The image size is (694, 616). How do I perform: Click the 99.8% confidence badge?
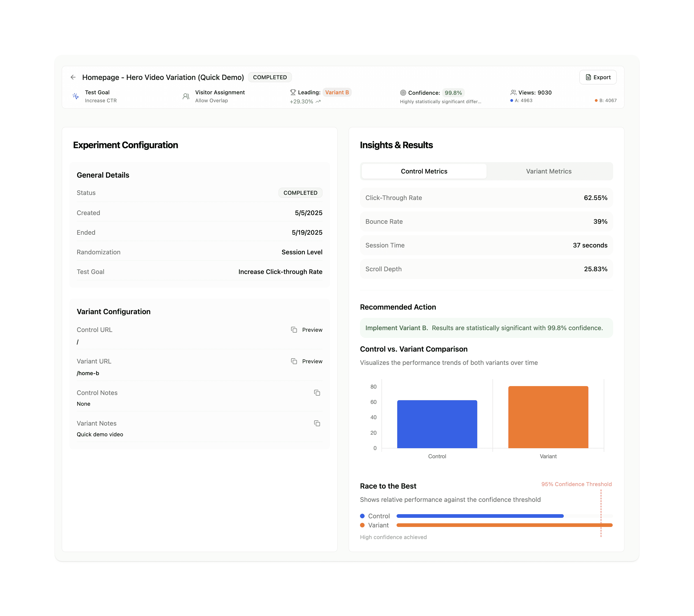(x=453, y=93)
